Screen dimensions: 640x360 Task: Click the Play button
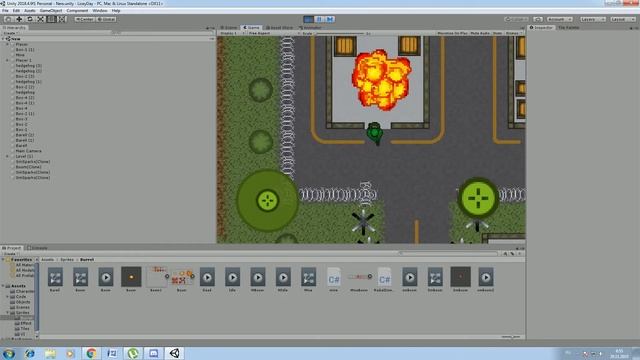coord(309,19)
